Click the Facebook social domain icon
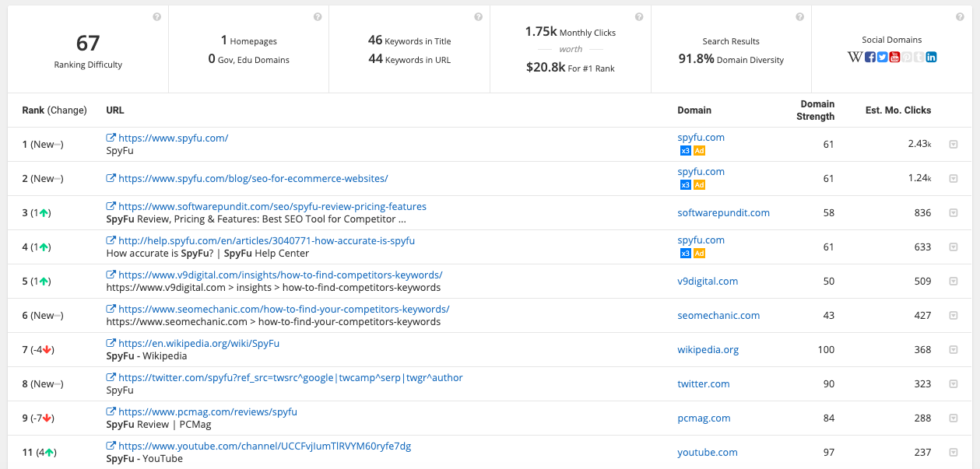Screen dimensions: 980x469 pos(870,57)
